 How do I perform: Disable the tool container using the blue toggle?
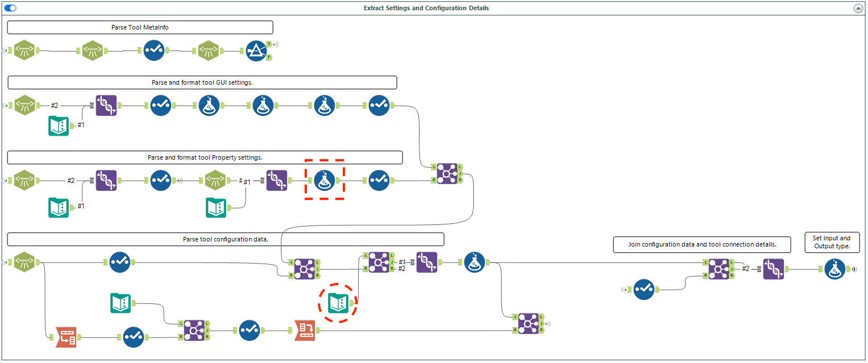(10, 8)
